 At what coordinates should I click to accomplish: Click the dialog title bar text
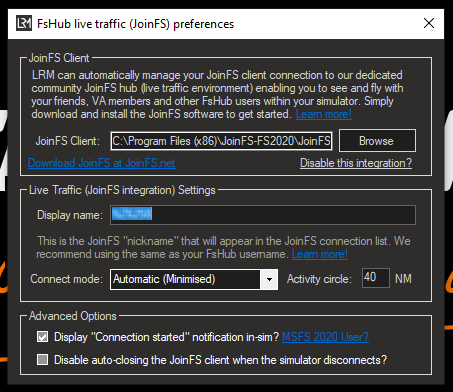[136, 24]
